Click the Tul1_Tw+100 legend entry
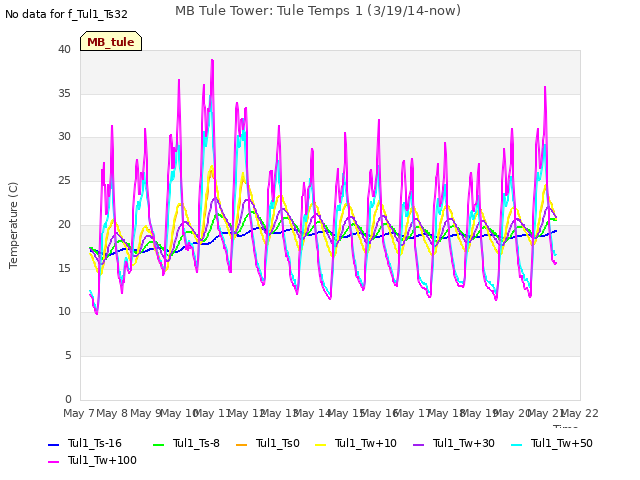The width and height of the screenshot is (640, 480). [92, 460]
